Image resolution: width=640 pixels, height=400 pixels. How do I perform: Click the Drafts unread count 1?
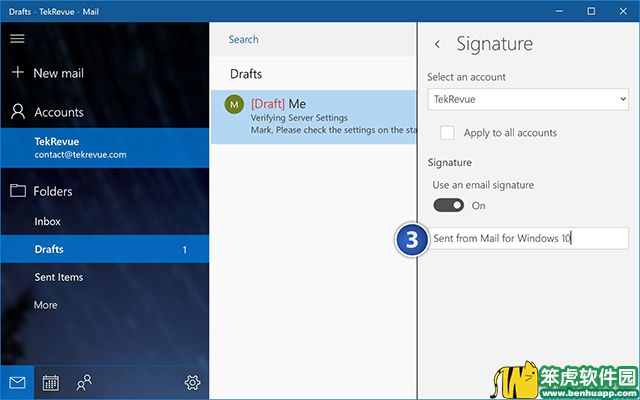(x=184, y=249)
